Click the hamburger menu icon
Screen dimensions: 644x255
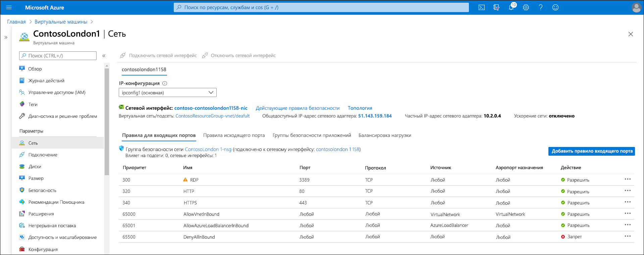[x=9, y=7]
